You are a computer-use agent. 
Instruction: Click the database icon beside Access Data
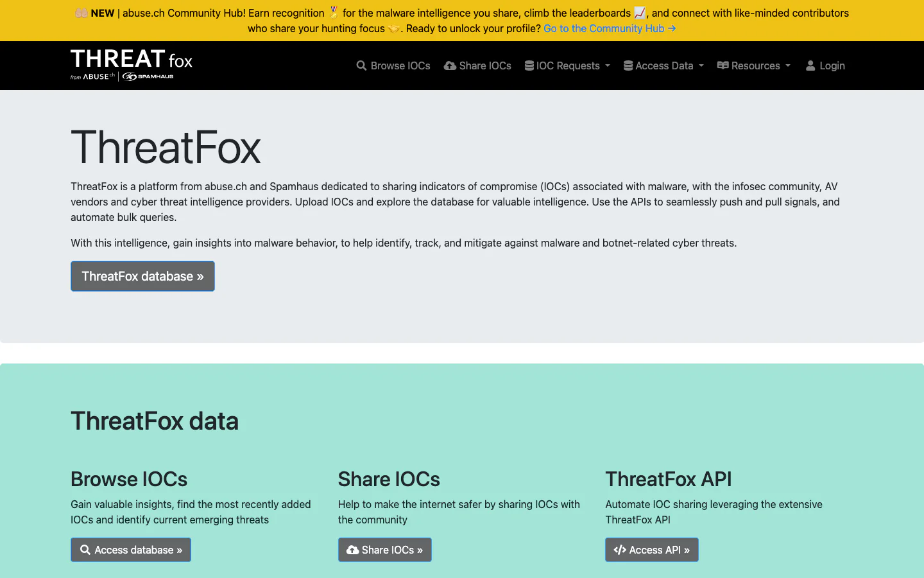tap(628, 66)
